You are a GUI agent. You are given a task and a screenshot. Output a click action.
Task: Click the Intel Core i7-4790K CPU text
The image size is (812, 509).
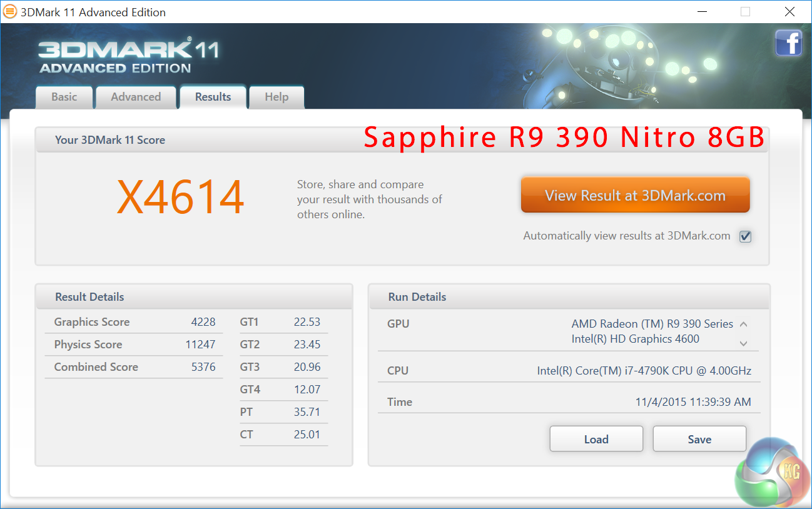point(644,371)
